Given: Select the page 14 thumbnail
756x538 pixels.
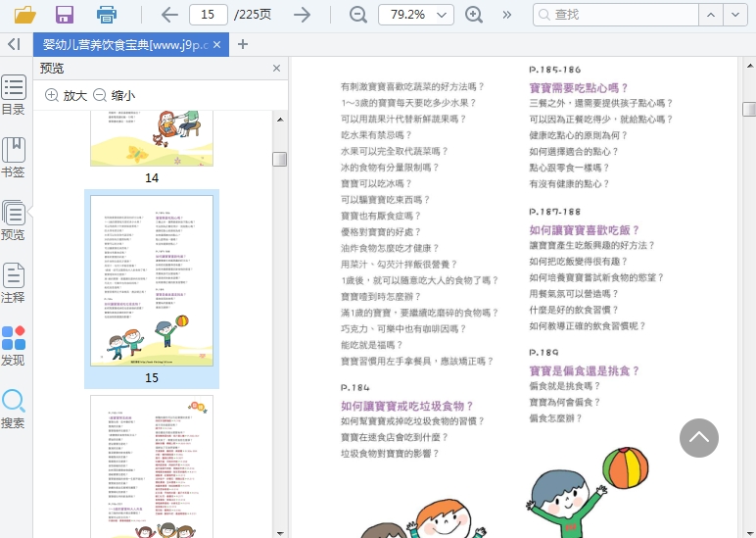Looking at the screenshot, I should coord(152,139).
